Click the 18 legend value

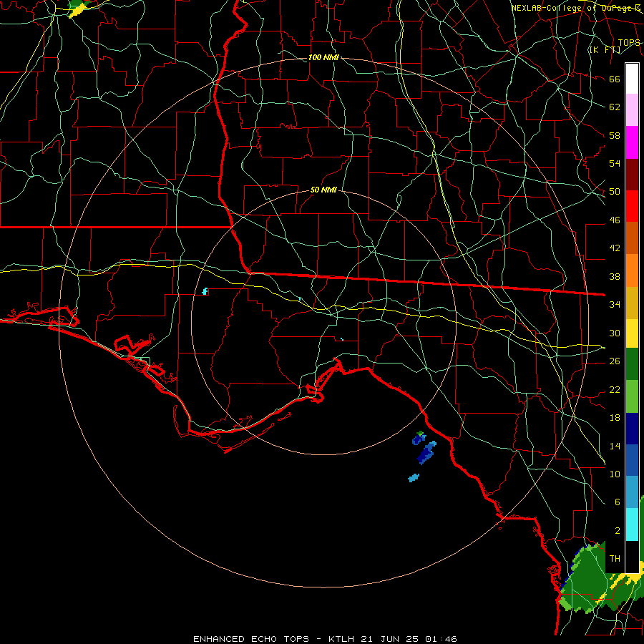615,418
